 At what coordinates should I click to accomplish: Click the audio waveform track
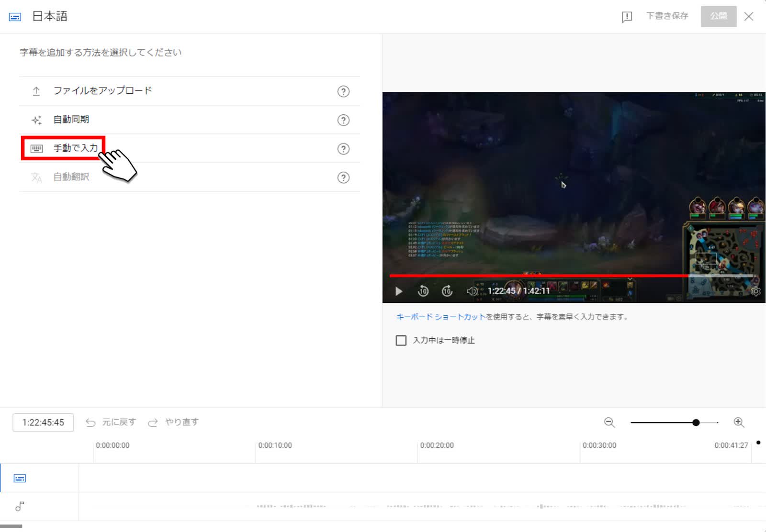coord(422,506)
